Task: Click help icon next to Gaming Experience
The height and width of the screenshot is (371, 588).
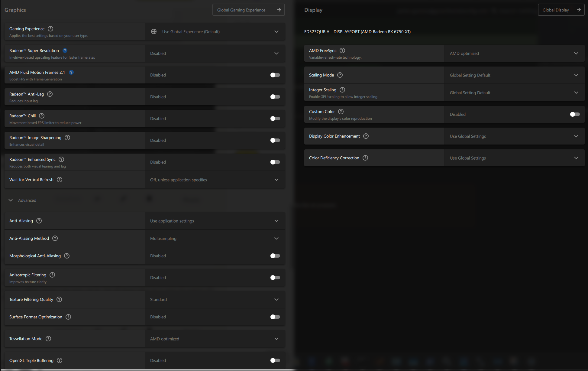Action: (50, 29)
